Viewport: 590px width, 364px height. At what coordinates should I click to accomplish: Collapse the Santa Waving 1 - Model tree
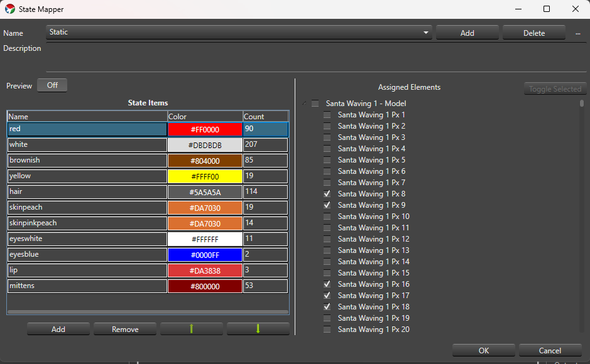click(x=304, y=104)
